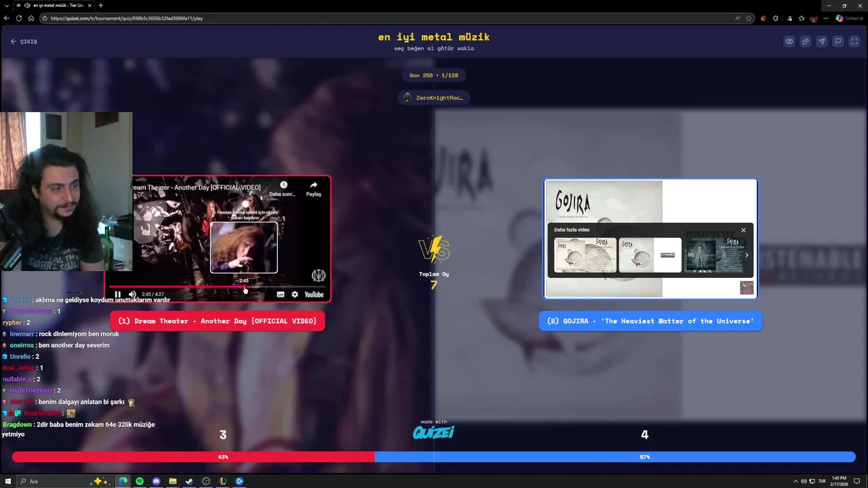Screen dimensions: 868x488
Task: Show next suggested videos arrow
Action: click(x=747, y=255)
